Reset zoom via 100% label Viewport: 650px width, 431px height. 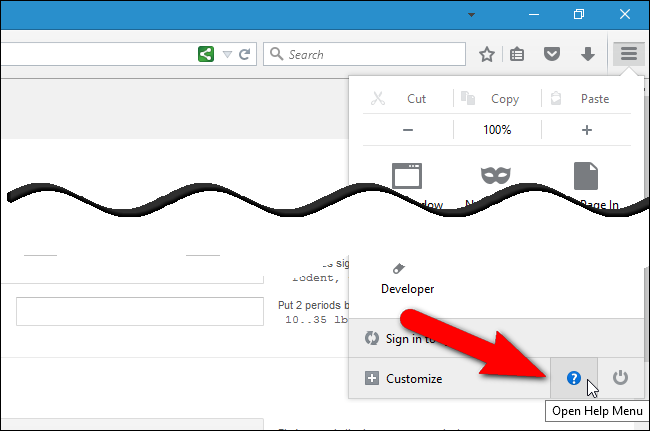click(x=497, y=130)
